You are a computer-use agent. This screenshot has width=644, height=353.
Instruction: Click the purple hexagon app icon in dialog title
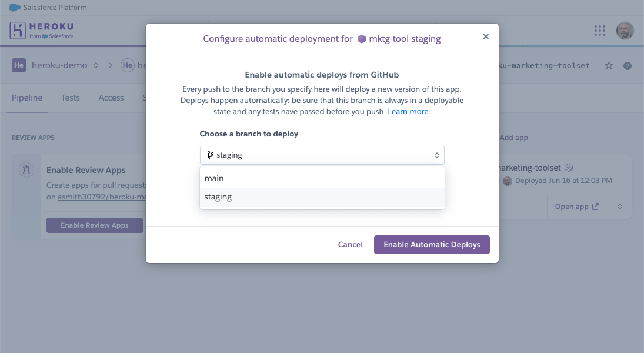pos(362,39)
